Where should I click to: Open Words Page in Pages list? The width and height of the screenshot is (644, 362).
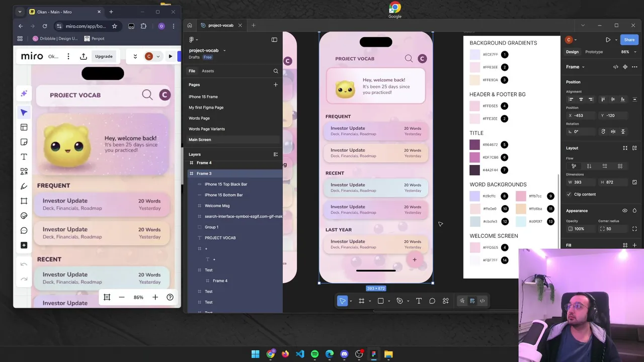199,118
